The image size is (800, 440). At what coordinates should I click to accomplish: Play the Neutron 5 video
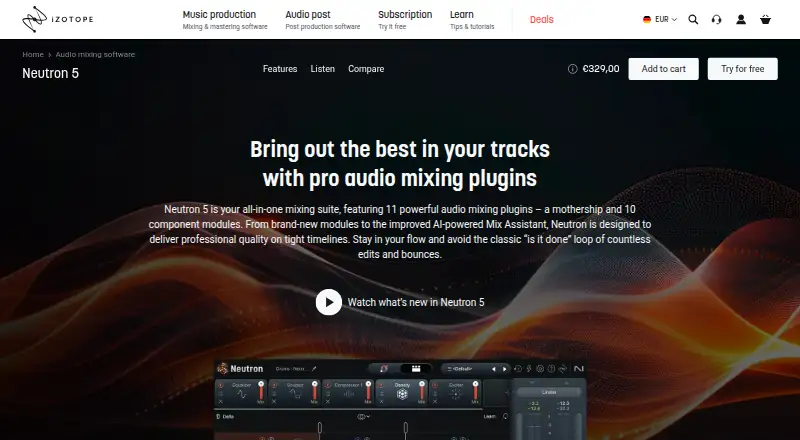coord(329,302)
